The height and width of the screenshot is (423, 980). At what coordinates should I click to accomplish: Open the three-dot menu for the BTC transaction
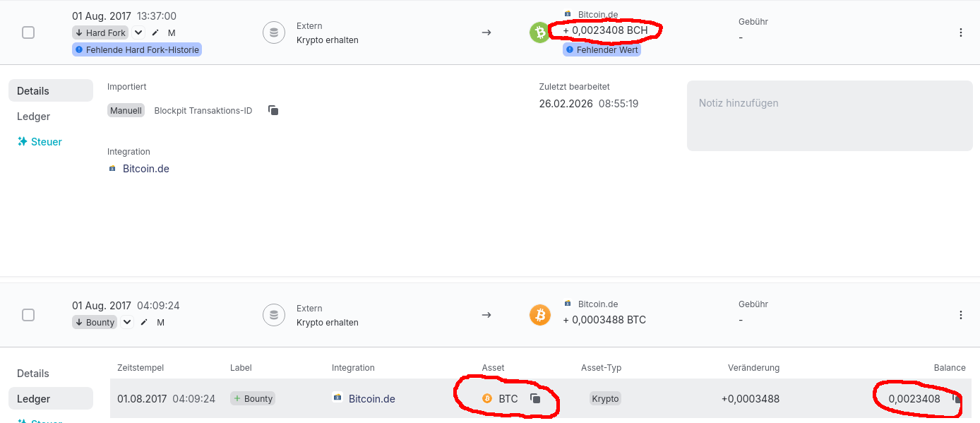(x=960, y=315)
